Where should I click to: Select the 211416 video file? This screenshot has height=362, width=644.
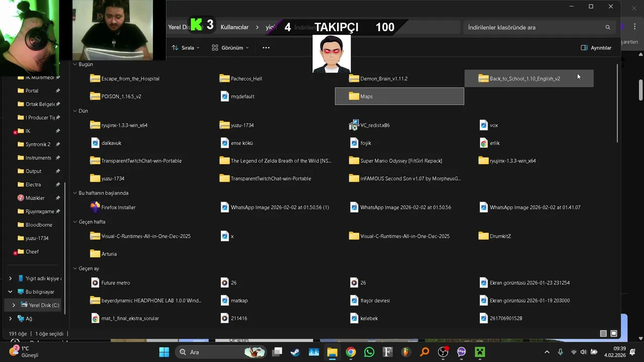point(234,318)
